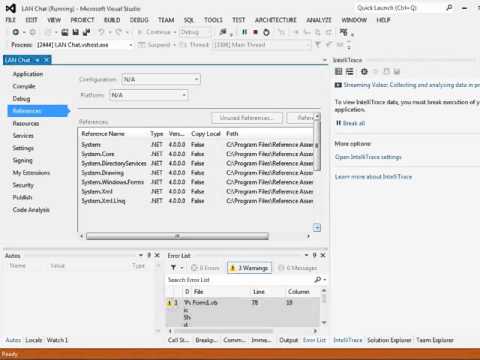Open the Error List panel window position dropdown
This screenshot has width=480, height=360.
tap(306, 255)
